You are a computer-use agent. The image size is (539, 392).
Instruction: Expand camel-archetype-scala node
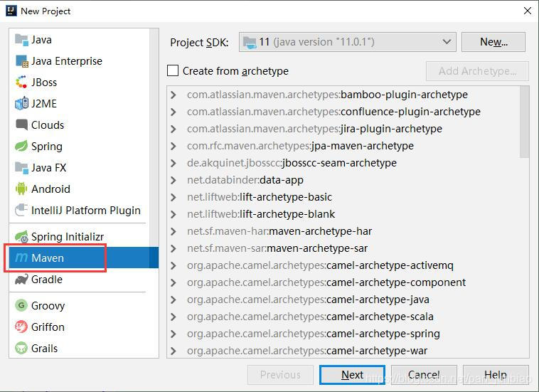(x=174, y=317)
